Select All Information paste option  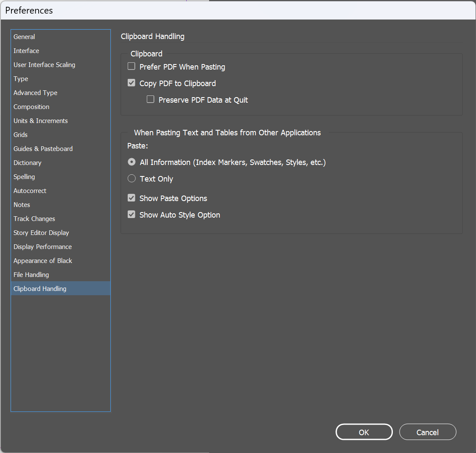pos(132,162)
